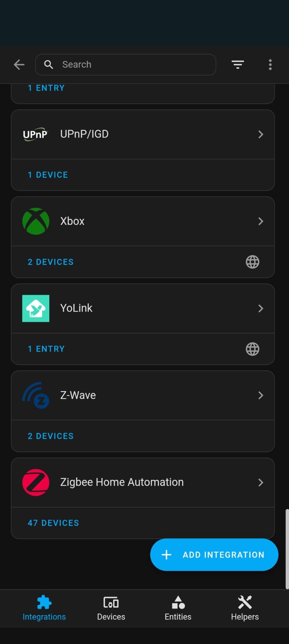289x644 pixels.
Task: Click the cloud globe icon on Xbox card
Action: tap(252, 262)
